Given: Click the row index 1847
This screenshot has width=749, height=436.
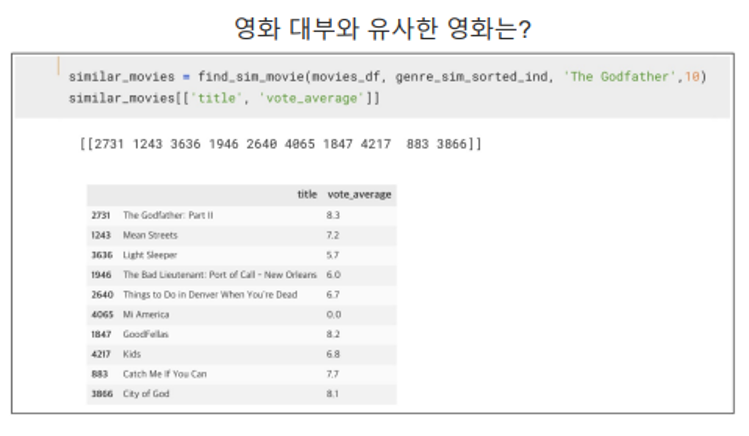Looking at the screenshot, I should click(101, 334).
